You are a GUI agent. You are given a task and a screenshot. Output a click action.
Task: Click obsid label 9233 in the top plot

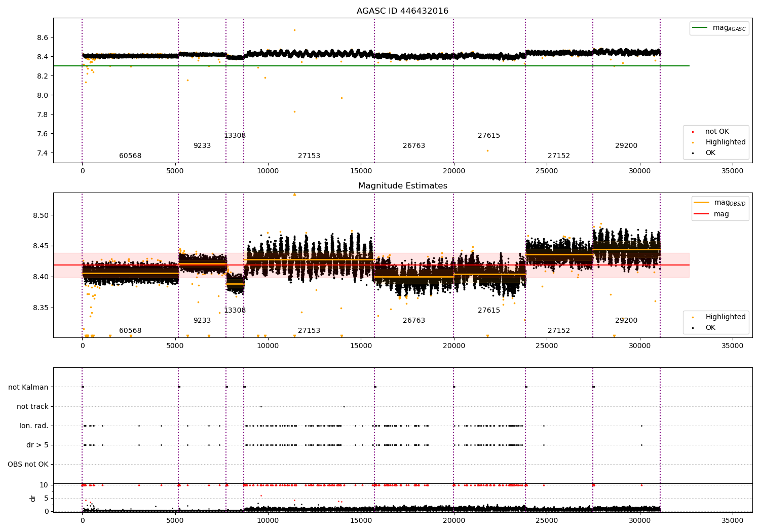pos(202,146)
